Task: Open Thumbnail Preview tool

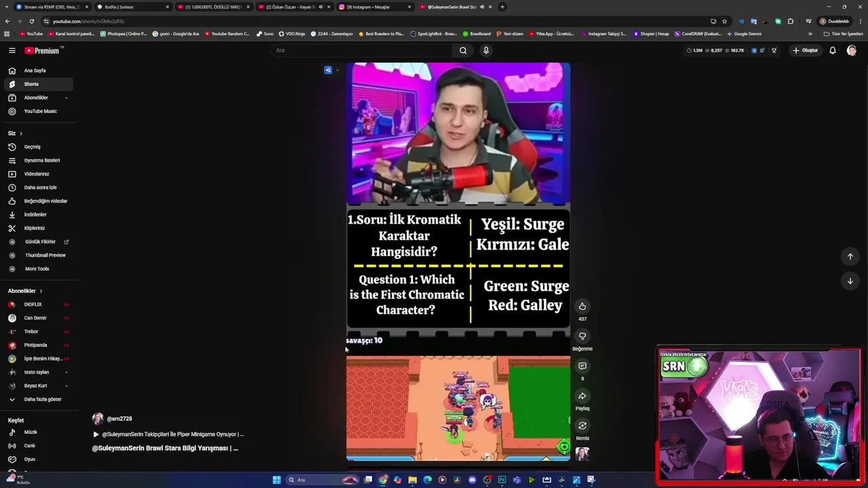Action: point(38,255)
